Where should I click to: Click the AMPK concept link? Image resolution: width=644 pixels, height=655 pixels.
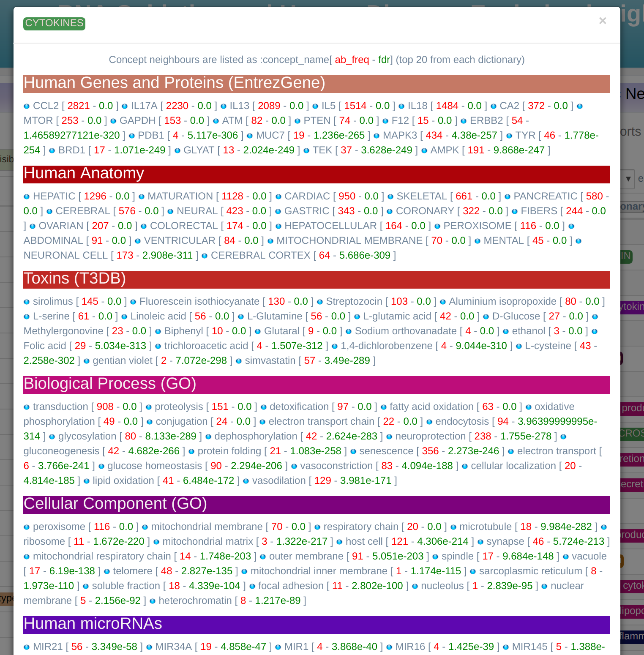[x=445, y=150]
